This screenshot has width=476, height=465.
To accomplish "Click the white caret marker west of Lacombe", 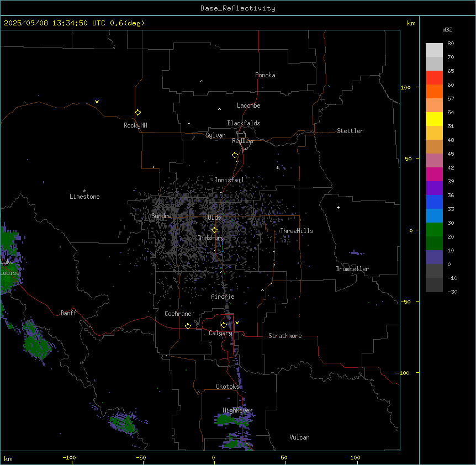I will click(x=219, y=109).
